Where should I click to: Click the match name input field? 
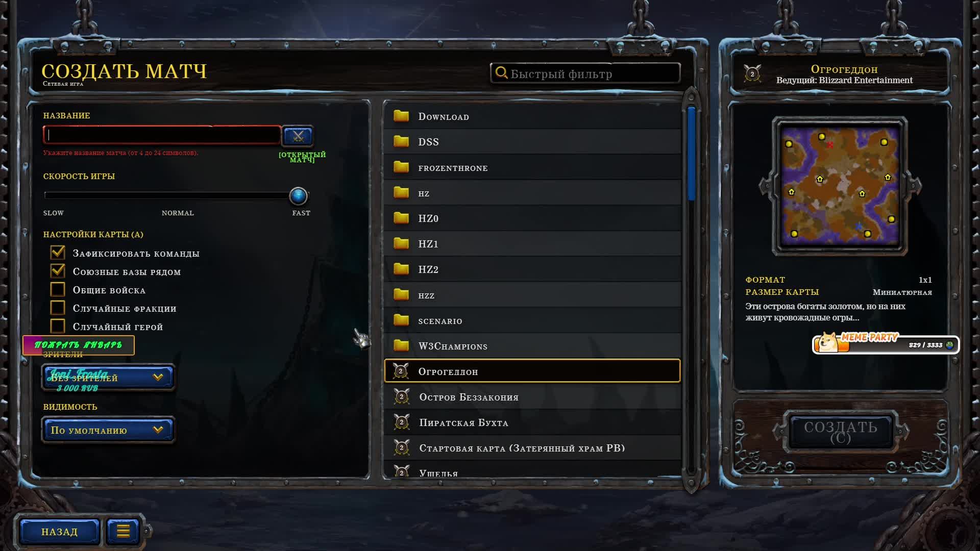(x=162, y=135)
